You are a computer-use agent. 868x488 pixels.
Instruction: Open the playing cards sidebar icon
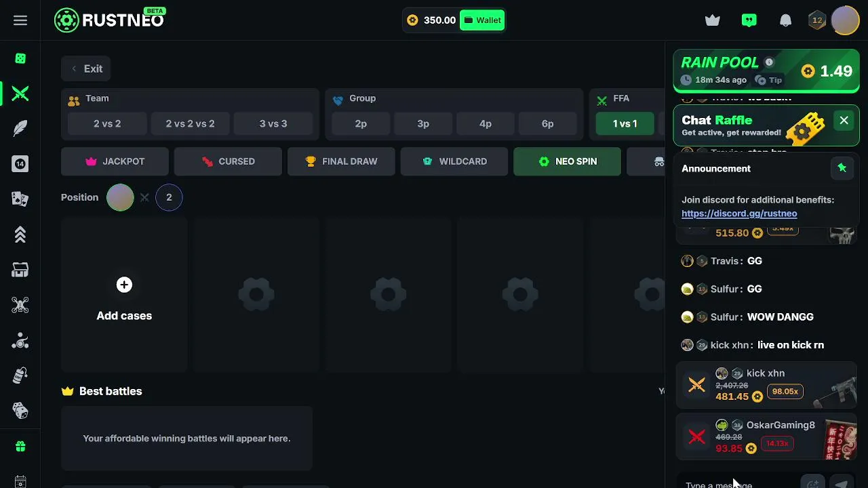point(20,199)
